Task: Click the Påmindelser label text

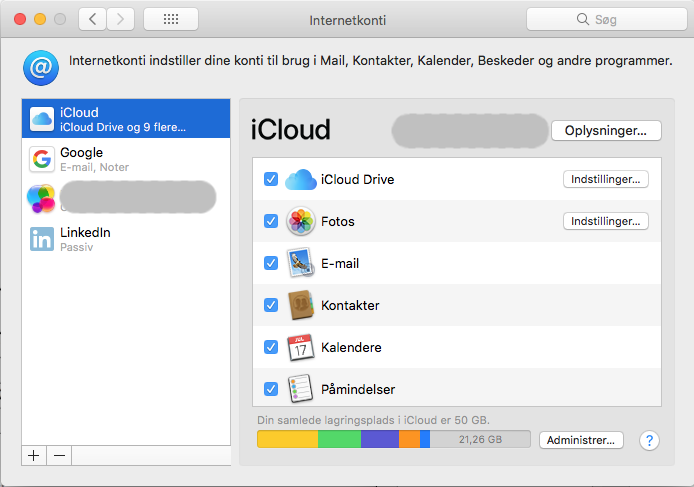Action: 358,389
